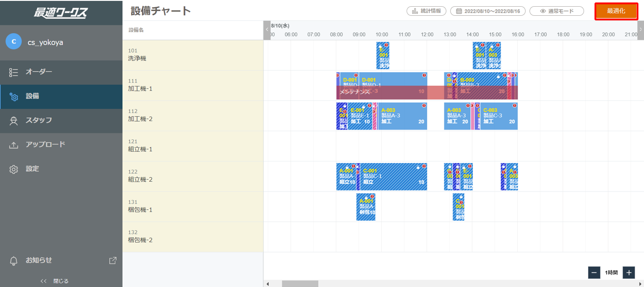Click the お知らせ bell icon
The width and height of the screenshot is (644, 287).
click(13, 261)
